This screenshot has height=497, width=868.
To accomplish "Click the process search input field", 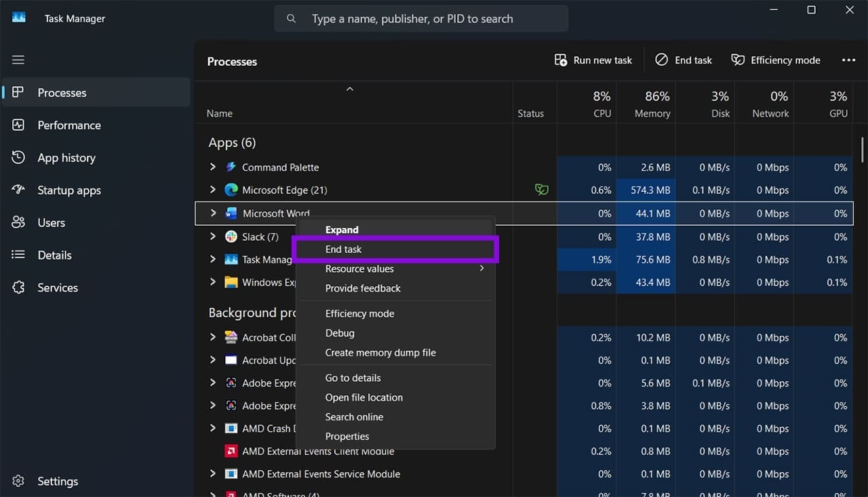I will (x=421, y=19).
